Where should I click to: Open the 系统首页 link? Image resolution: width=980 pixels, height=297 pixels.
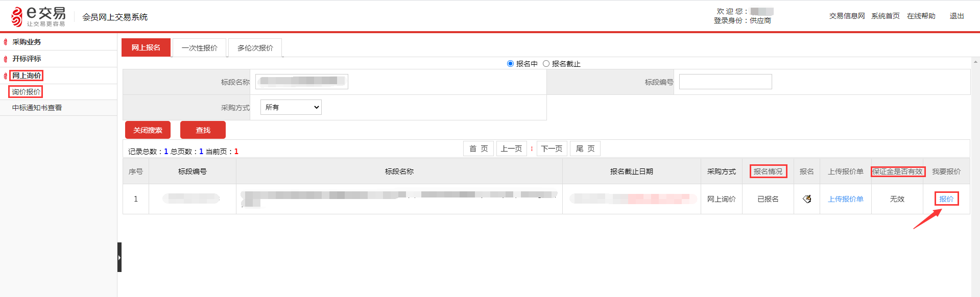(886, 16)
